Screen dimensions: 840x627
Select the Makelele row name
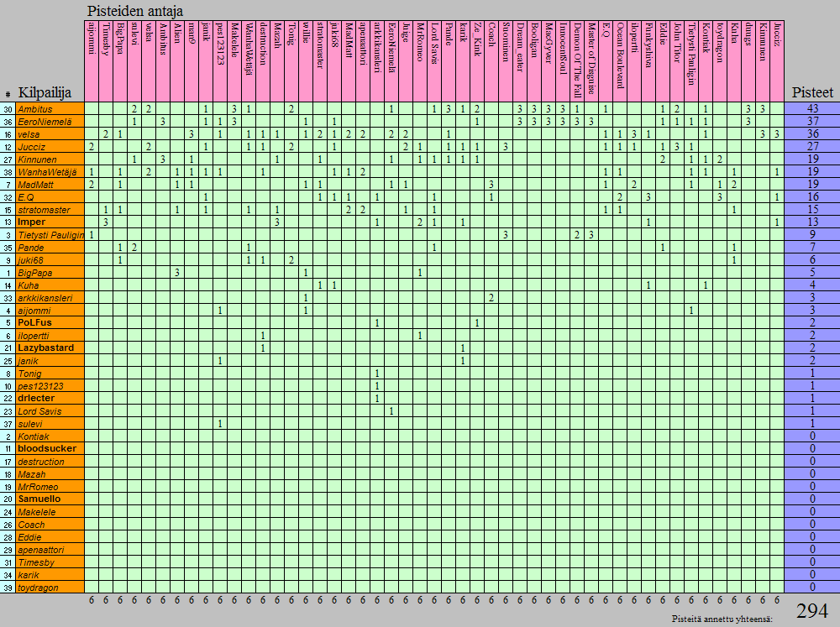50,512
